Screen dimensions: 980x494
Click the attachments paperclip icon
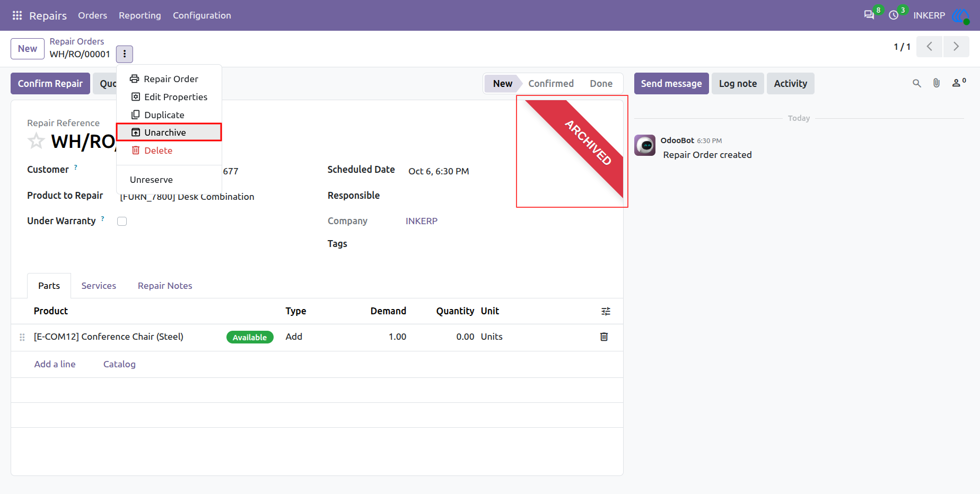point(937,83)
